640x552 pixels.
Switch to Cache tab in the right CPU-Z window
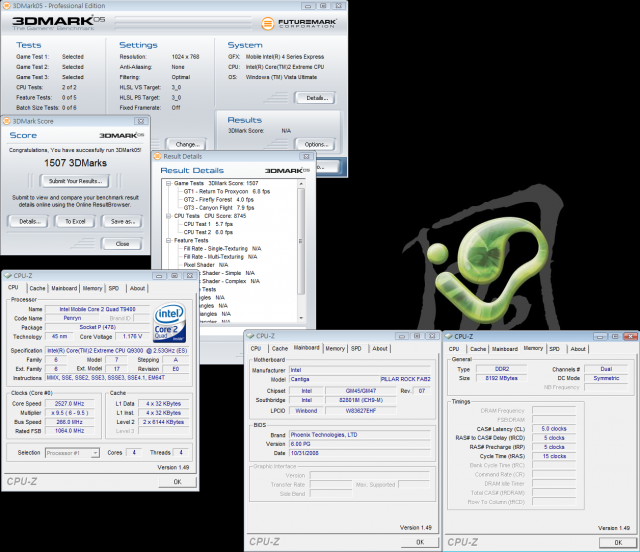pos(478,349)
